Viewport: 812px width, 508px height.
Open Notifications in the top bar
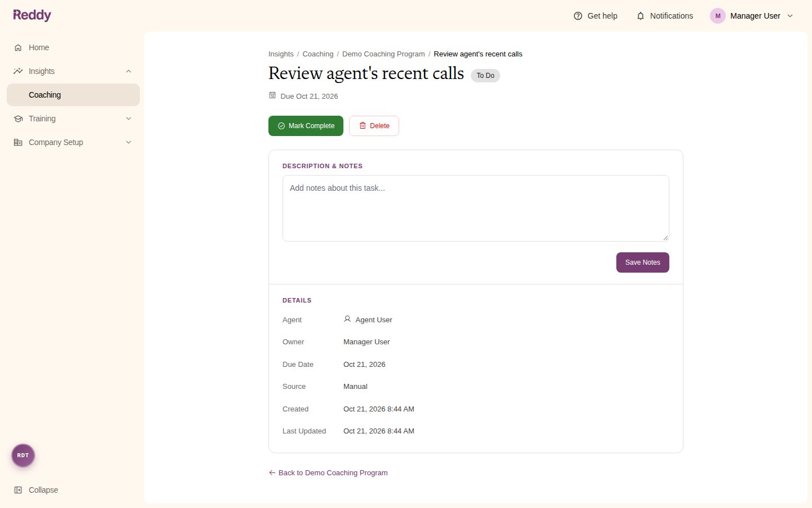[665, 16]
